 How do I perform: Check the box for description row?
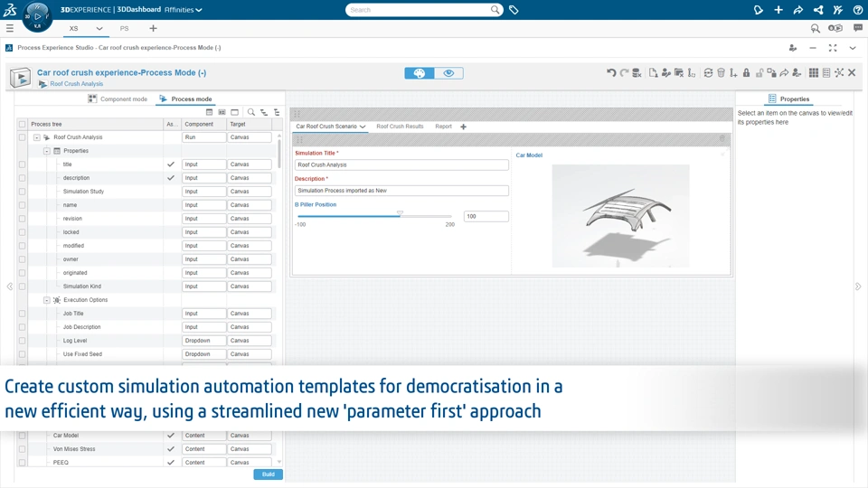click(x=22, y=178)
